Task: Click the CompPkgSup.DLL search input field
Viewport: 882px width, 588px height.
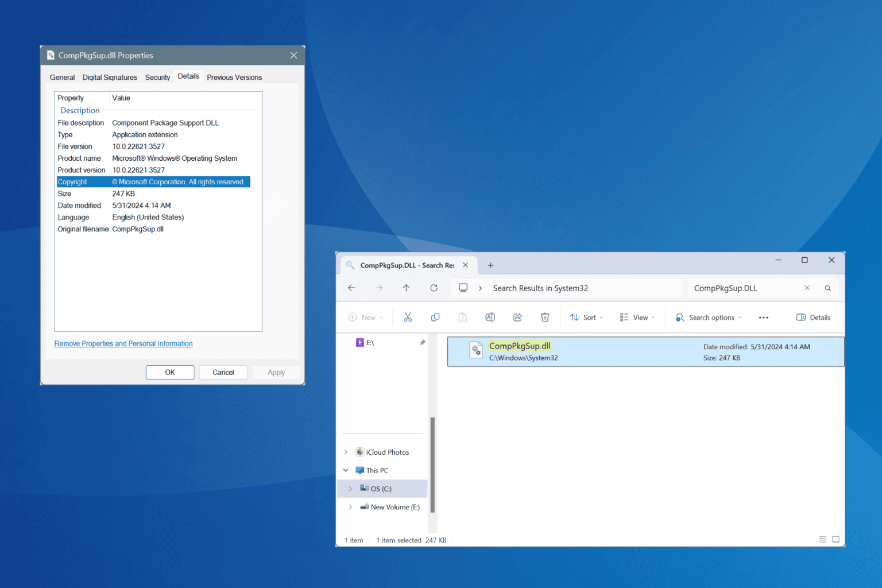Action: coord(746,288)
